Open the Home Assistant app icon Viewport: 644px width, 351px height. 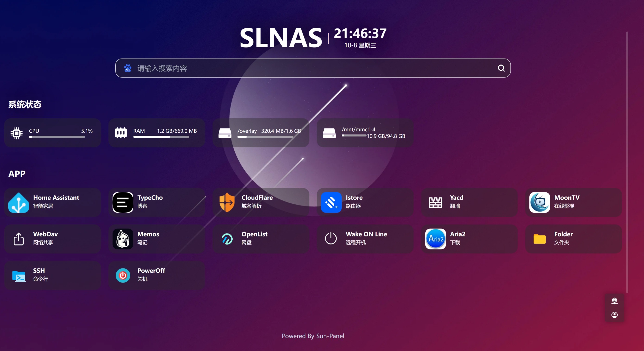19,202
